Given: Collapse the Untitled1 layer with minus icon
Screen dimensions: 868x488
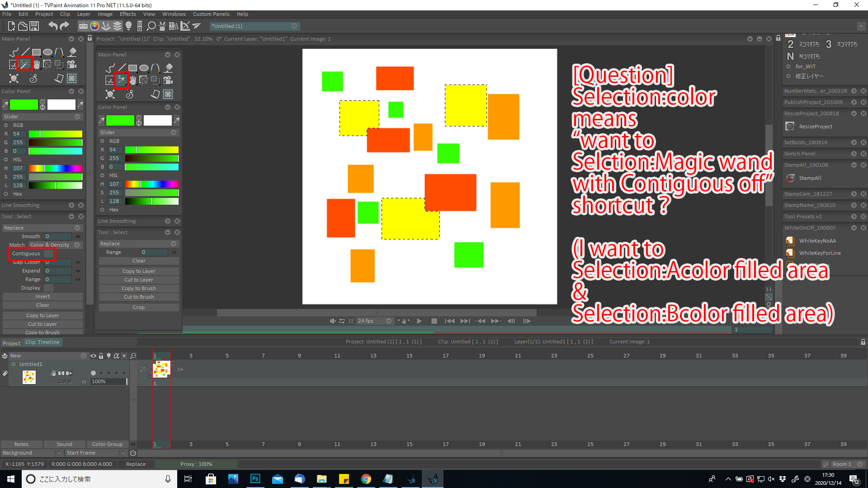Looking at the screenshot, I should tap(14, 364).
